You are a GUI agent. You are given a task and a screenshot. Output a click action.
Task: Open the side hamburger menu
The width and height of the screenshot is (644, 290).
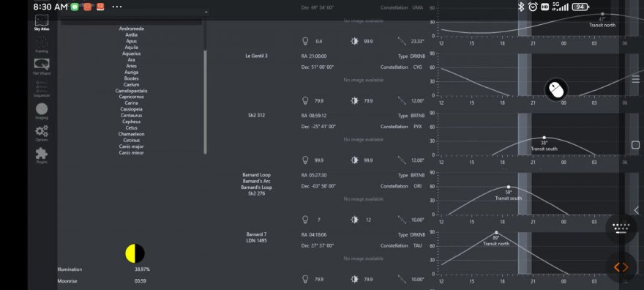click(x=636, y=79)
